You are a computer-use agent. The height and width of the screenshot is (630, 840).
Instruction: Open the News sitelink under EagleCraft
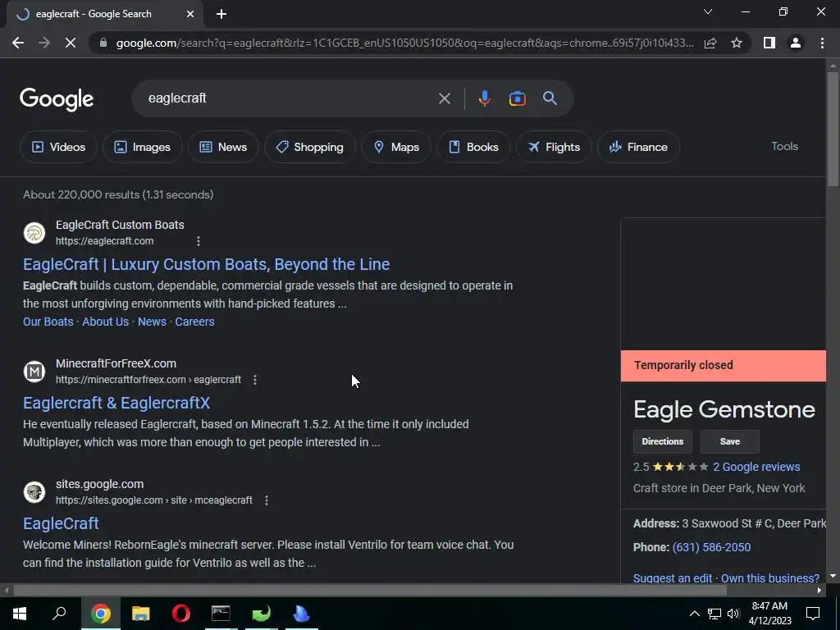(x=152, y=322)
